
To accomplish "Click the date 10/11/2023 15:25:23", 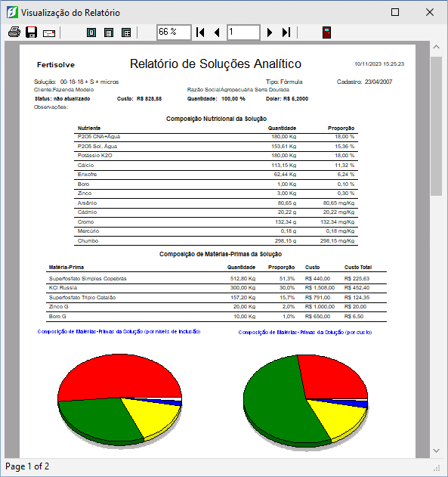I will (379, 64).
